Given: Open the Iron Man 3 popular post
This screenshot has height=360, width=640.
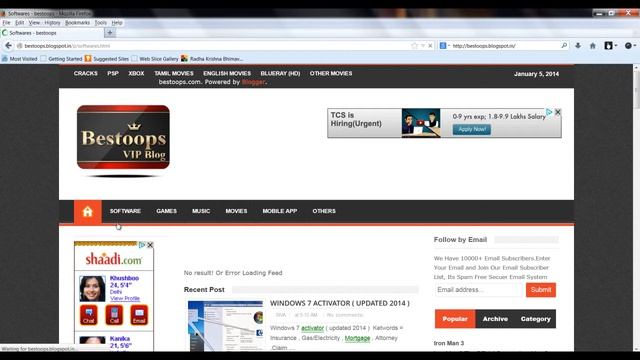Looking at the screenshot, I should [449, 343].
